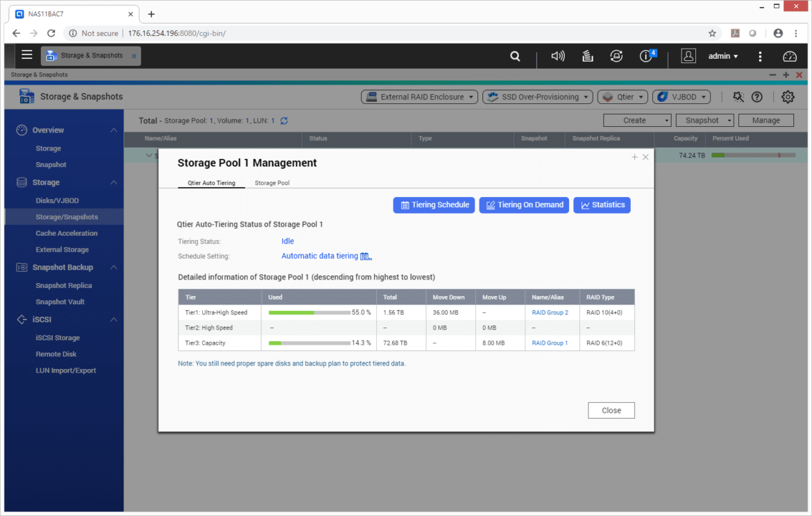Click pool Percent Used bar

(x=754, y=155)
